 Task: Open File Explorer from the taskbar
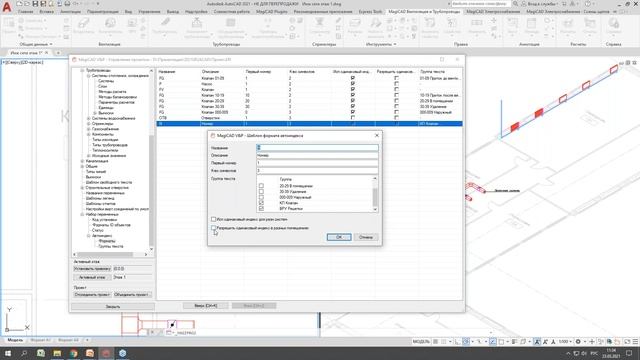tap(57, 353)
